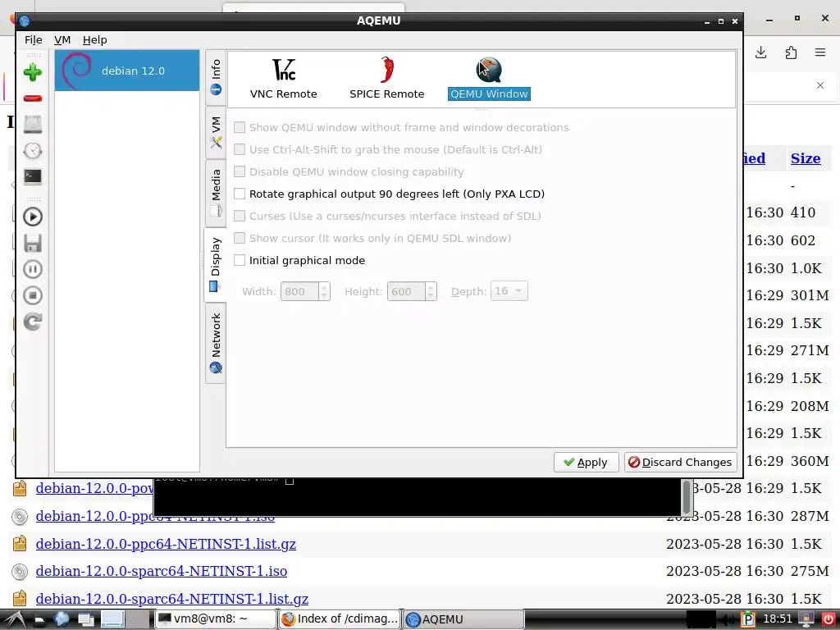This screenshot has height=630, width=840.
Task: Sort by Size column in browser
Action: coord(806,158)
